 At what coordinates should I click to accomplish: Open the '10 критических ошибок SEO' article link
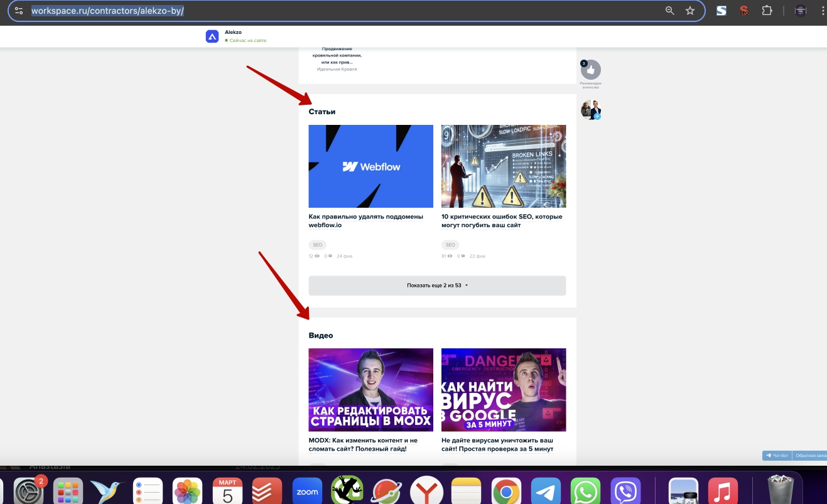point(502,221)
